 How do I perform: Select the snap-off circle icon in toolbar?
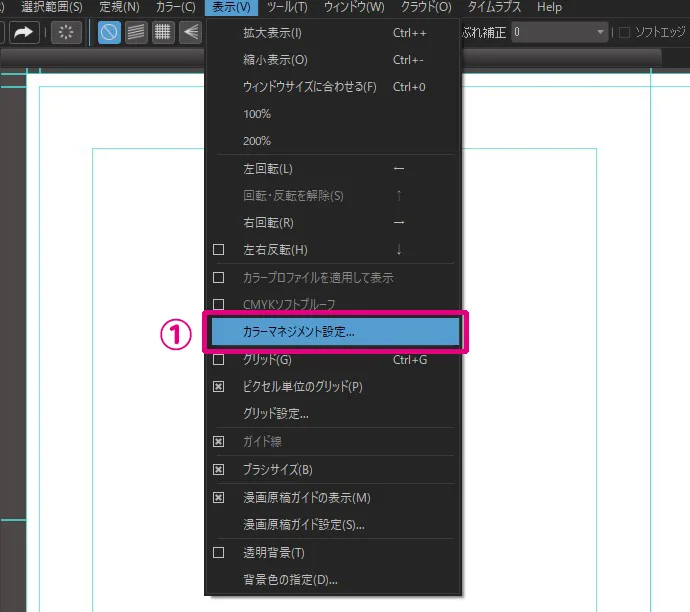tap(109, 32)
